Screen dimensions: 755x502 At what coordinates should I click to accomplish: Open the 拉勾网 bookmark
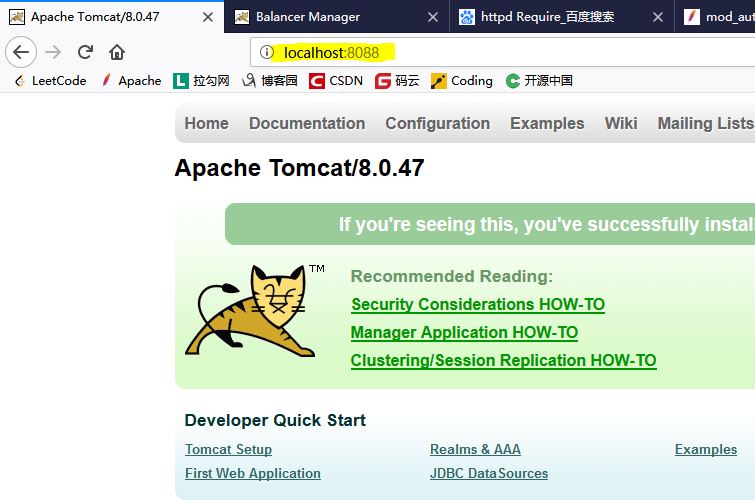coord(201,81)
